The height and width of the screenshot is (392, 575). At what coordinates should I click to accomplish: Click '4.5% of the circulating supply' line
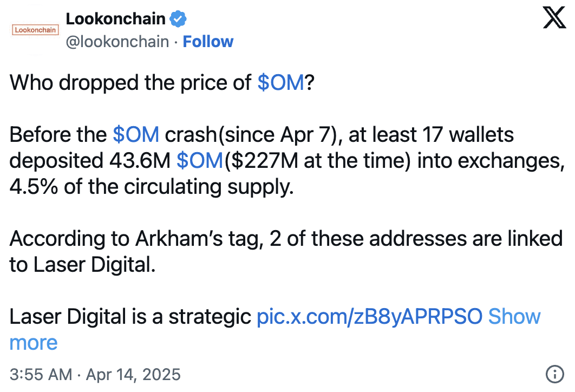pos(152,187)
